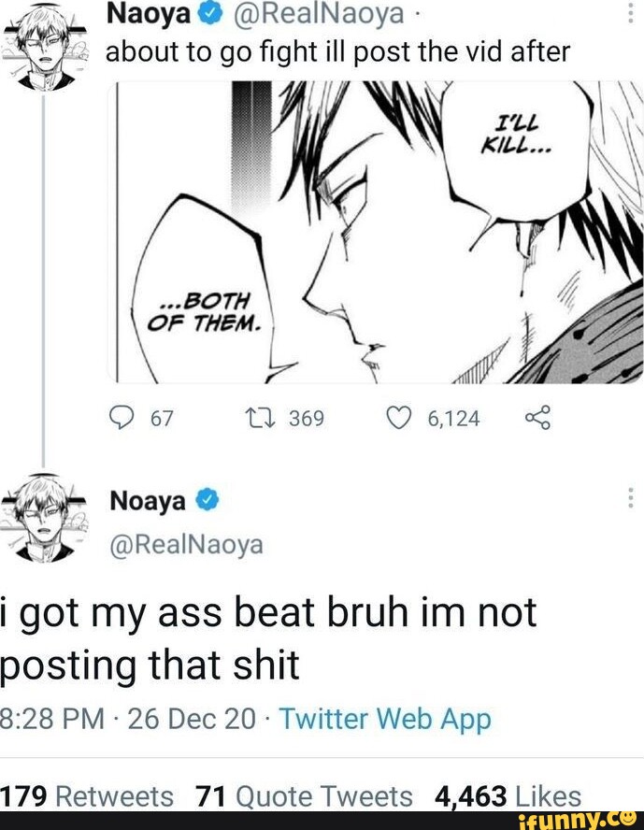
Task: Open the Twitter Web App link
Action: point(384,719)
